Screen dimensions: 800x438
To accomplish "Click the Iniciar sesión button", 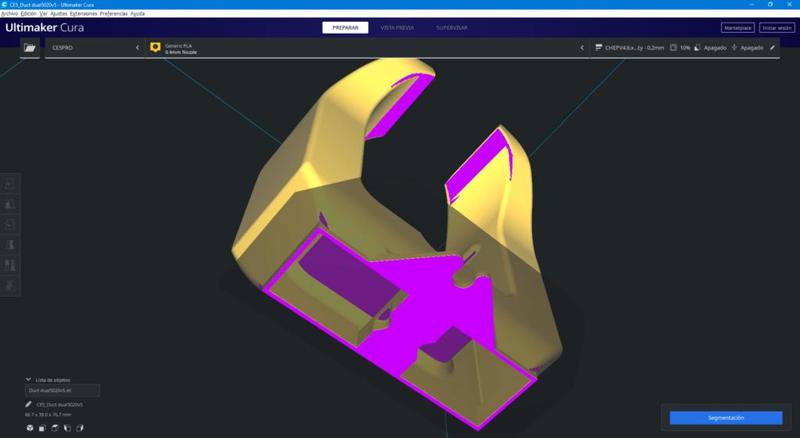I will click(777, 28).
